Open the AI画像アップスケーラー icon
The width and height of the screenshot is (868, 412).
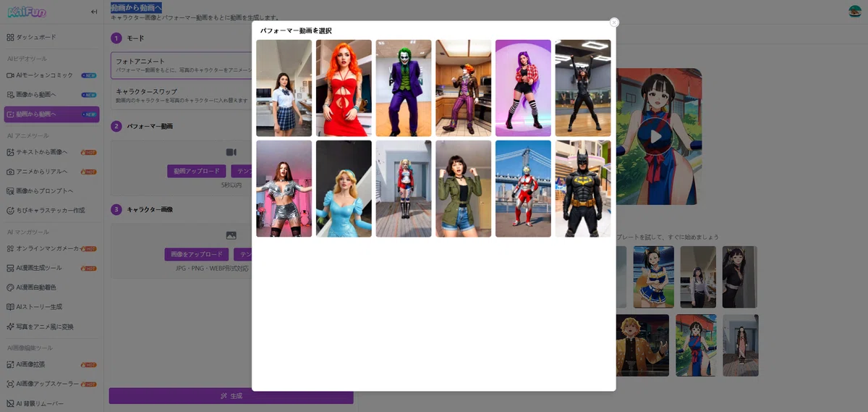[x=10, y=384]
